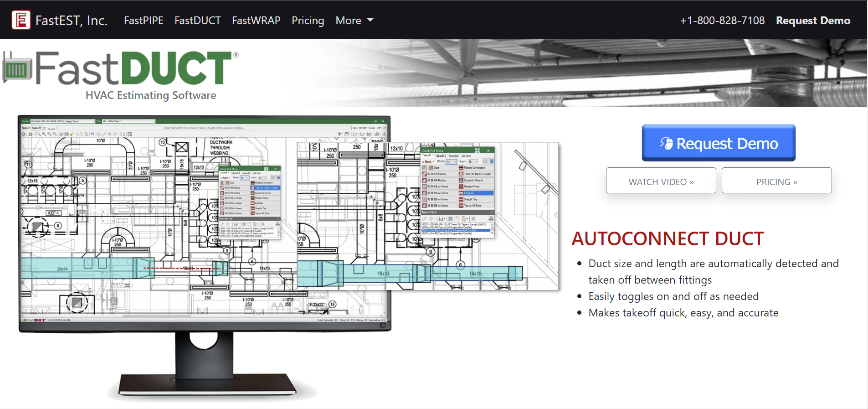Click the PRICING » outlined button
868x409 pixels.
[x=777, y=181]
